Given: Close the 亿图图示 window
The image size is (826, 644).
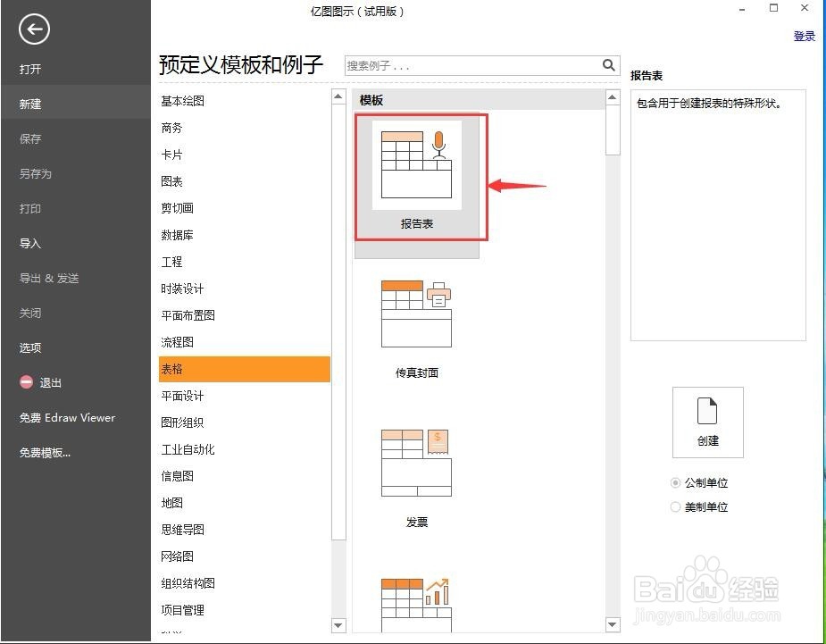Looking at the screenshot, I should point(805,8).
